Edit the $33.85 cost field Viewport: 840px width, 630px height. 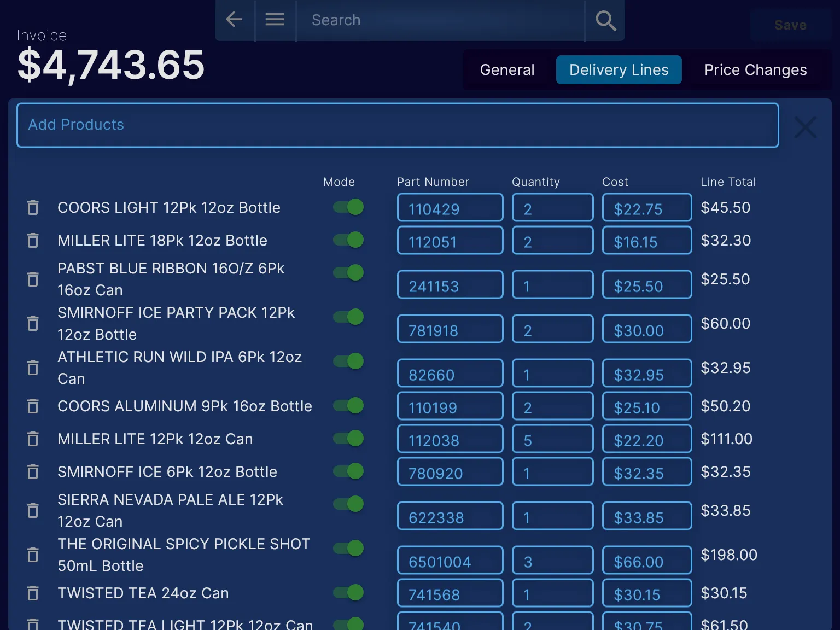pyautogui.click(x=647, y=516)
